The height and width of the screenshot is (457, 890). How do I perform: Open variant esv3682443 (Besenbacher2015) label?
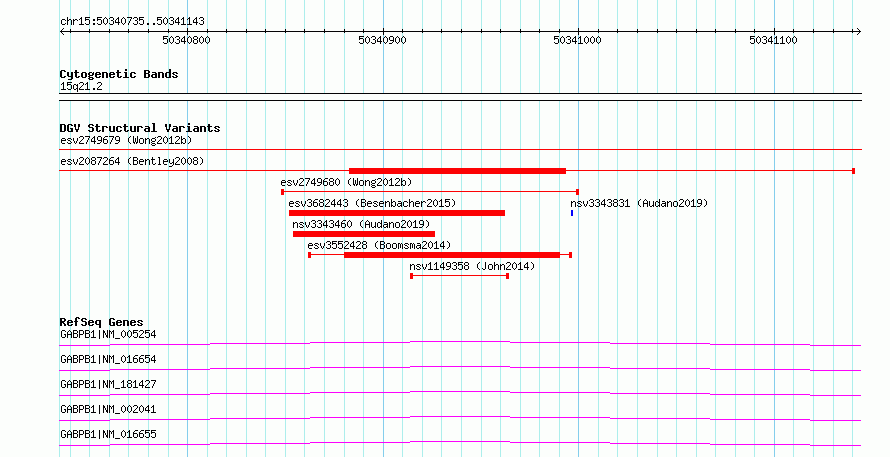tap(372, 203)
